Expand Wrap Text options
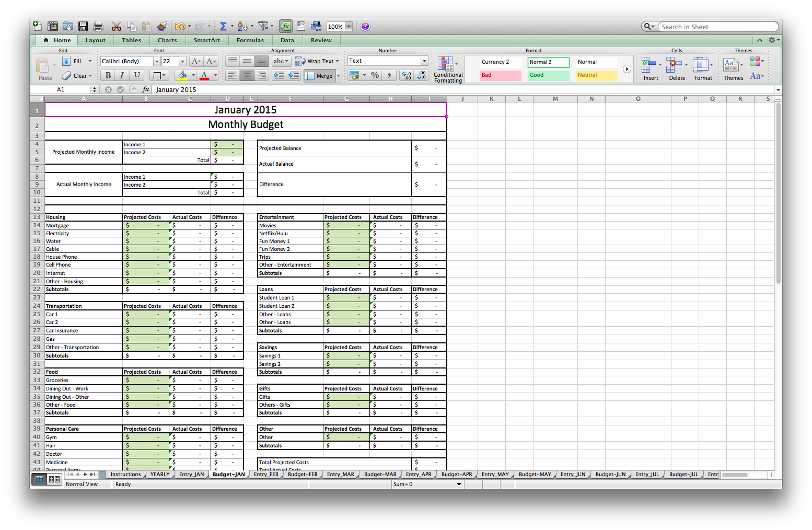Image resolution: width=812 pixels, height=530 pixels. (337, 61)
